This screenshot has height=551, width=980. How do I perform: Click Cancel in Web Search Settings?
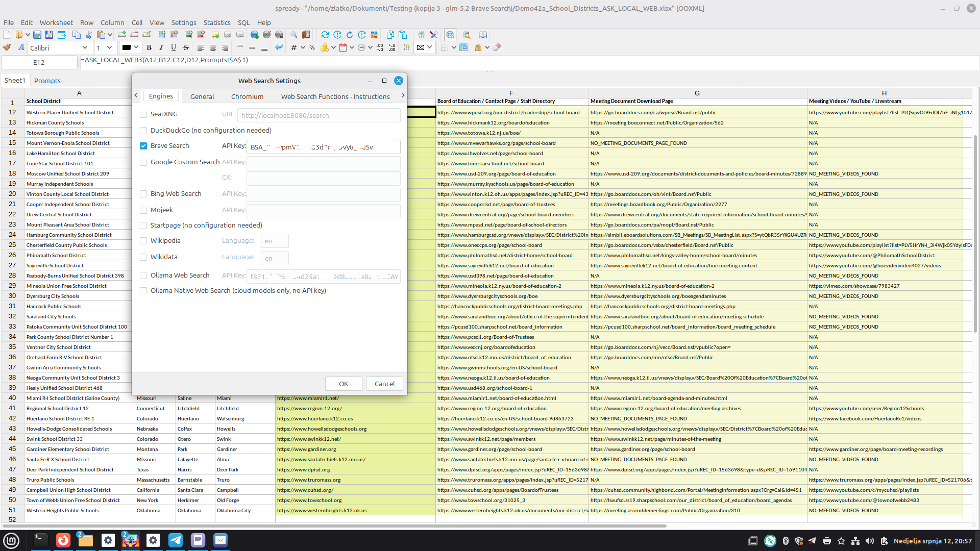[384, 384]
